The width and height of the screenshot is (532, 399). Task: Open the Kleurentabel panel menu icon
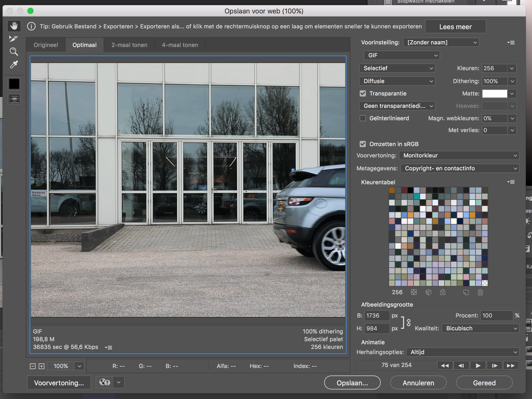(x=511, y=182)
